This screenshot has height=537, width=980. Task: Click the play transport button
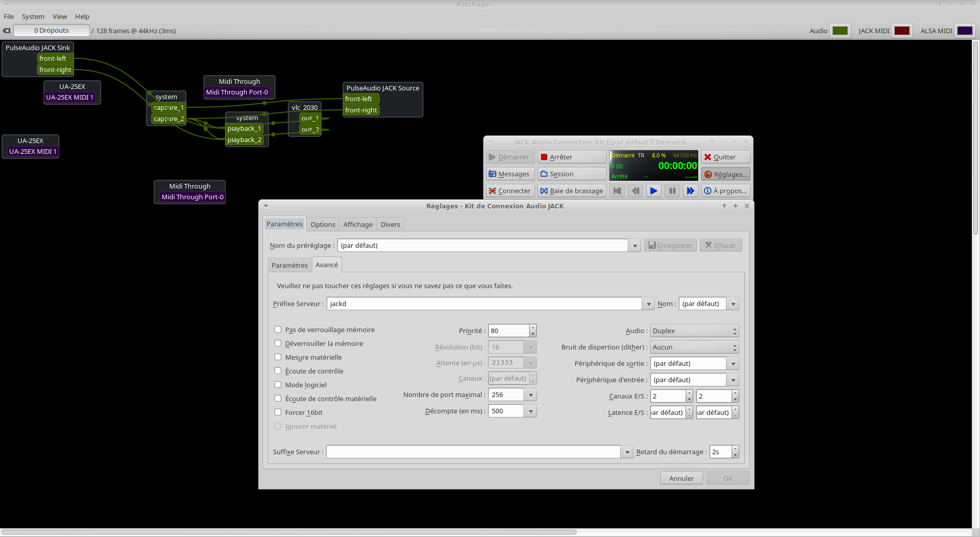(x=653, y=191)
